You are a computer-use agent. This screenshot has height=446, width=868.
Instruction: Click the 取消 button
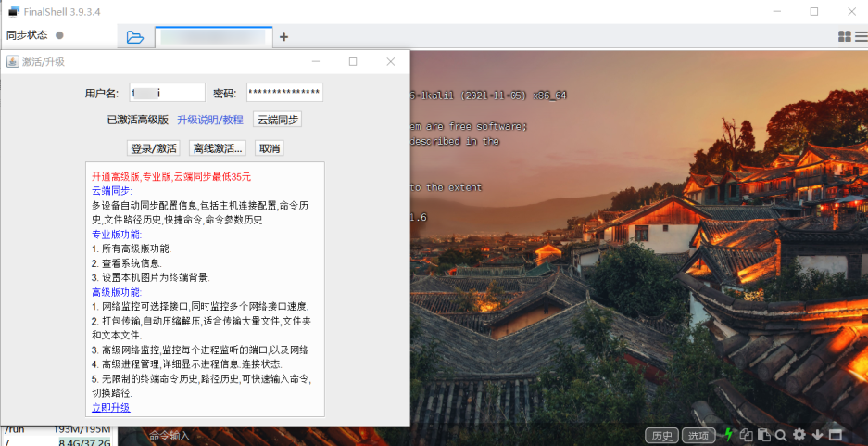pyautogui.click(x=269, y=148)
